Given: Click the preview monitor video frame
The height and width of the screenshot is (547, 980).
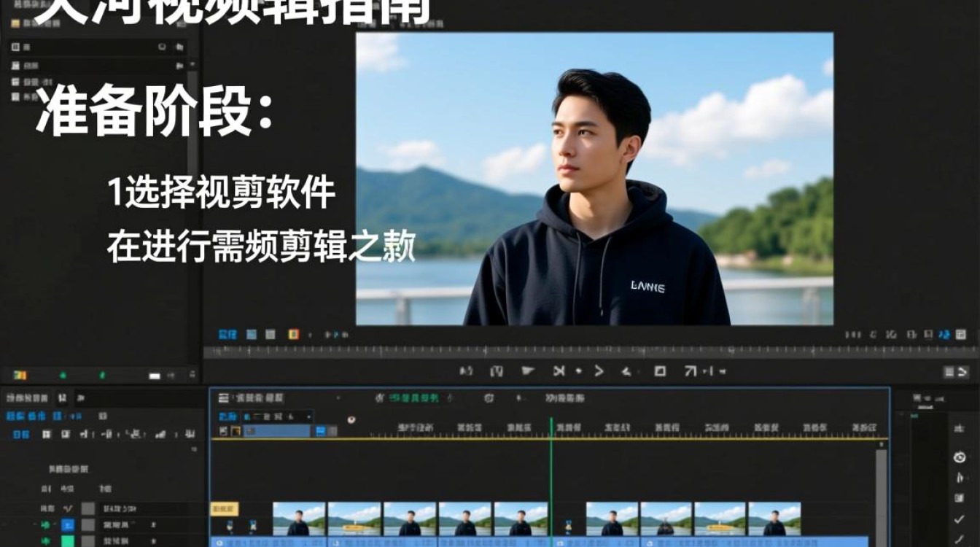Looking at the screenshot, I should tap(594, 178).
